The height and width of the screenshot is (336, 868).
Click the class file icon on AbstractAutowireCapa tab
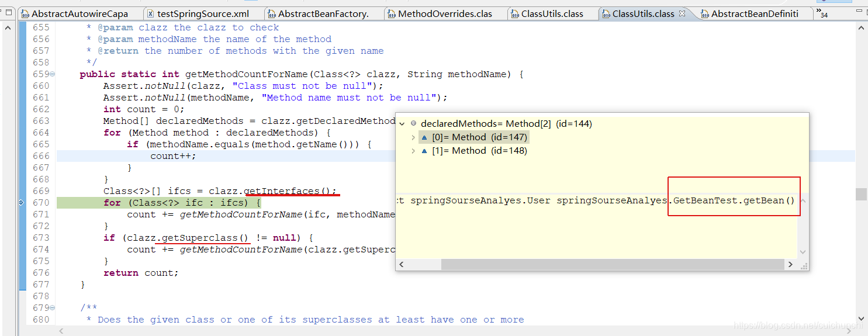[x=25, y=14]
